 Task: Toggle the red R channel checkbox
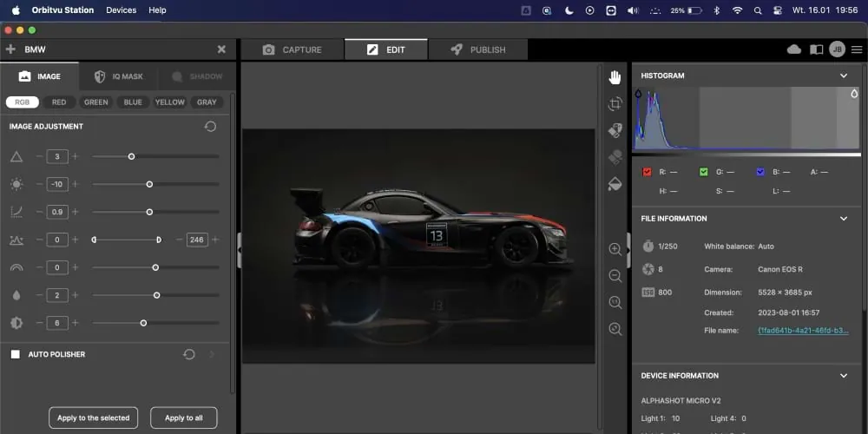point(648,172)
